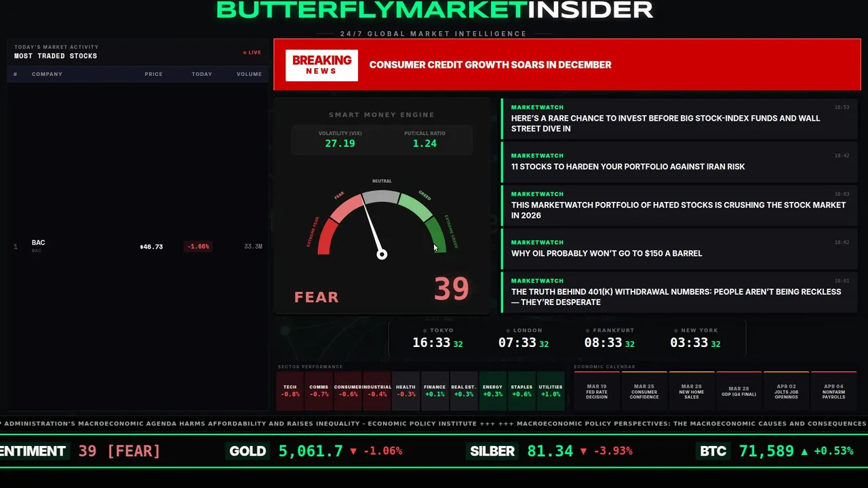The width and height of the screenshot is (868, 488).
Task: Open the MAR 25 Consumer Confidence event
Action: click(x=644, y=391)
